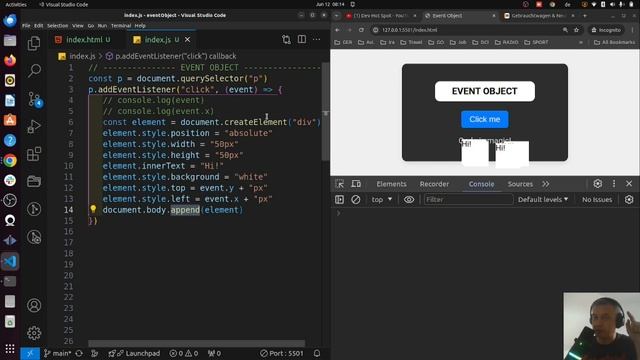Open the Manage gear in activity bar
640x360 pixels.
pyautogui.click(x=34, y=333)
